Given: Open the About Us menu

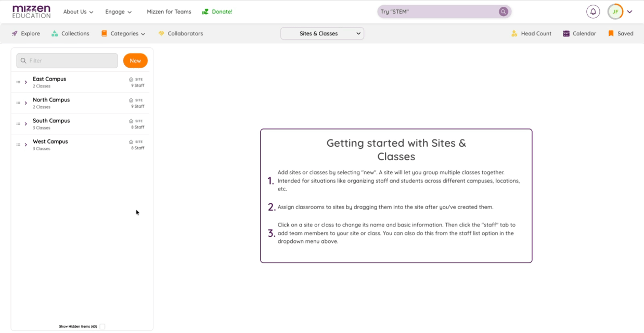Looking at the screenshot, I should pyautogui.click(x=78, y=12).
